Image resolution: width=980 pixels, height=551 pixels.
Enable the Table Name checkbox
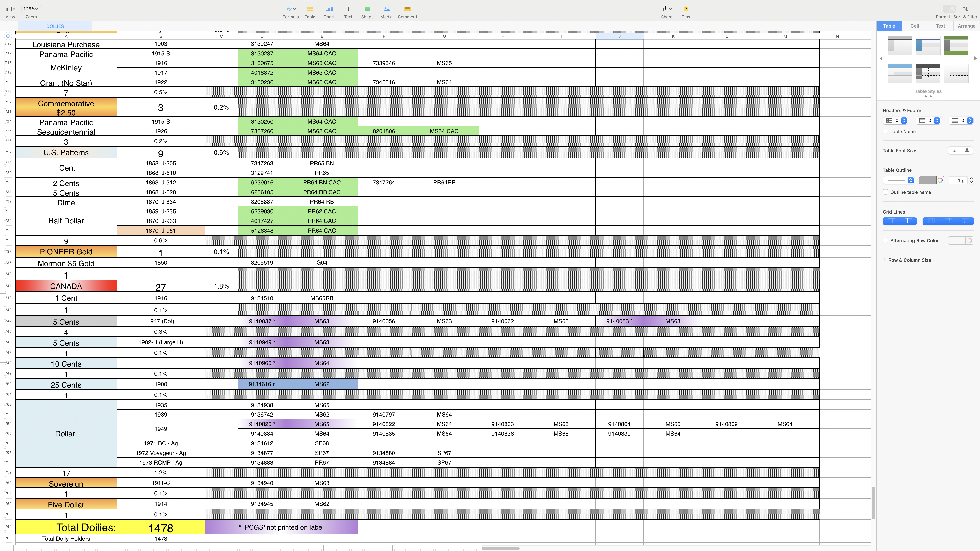tap(885, 132)
